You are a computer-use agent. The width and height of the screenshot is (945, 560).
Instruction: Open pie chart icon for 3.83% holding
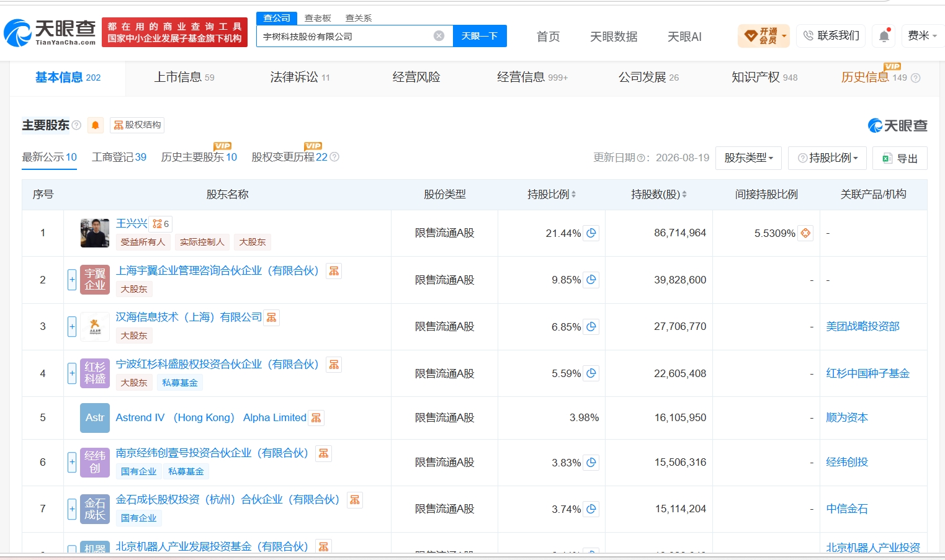[591, 463]
